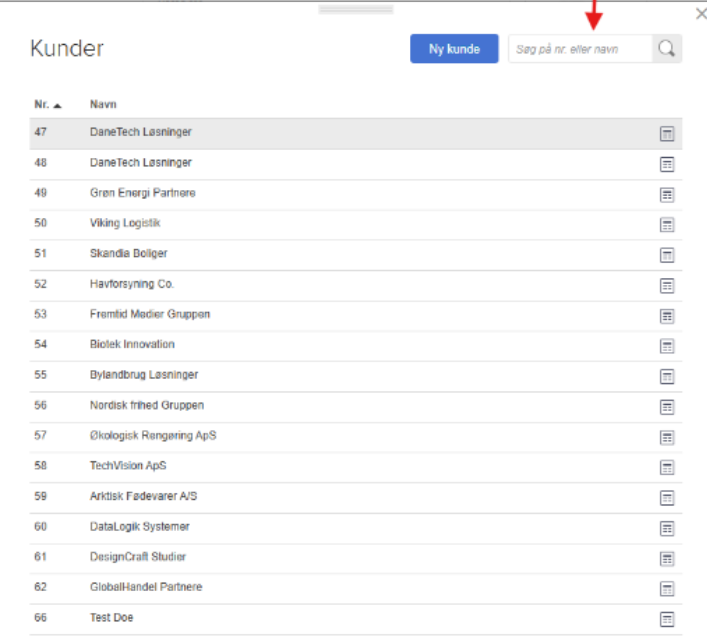Open details icon for DataLogik Systemer
713x641 pixels.
click(x=667, y=528)
